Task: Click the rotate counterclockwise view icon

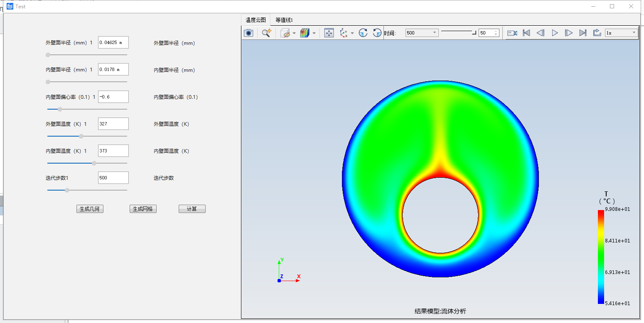Action: [377, 33]
